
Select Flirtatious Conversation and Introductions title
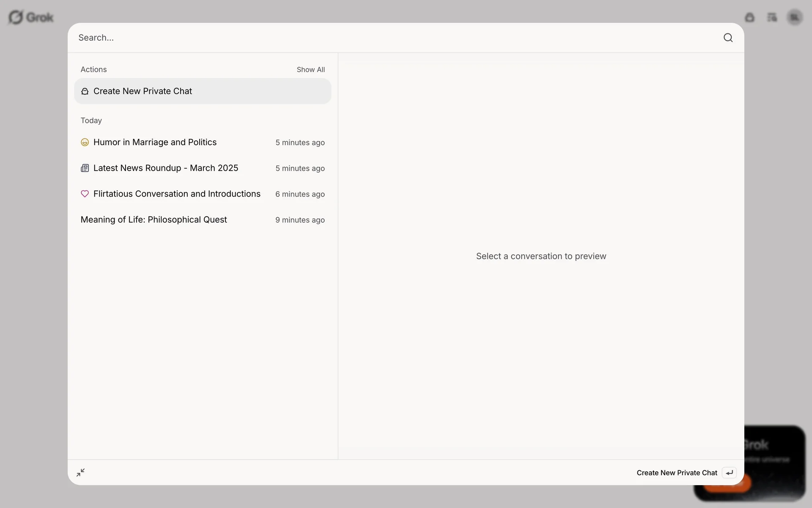tap(177, 194)
